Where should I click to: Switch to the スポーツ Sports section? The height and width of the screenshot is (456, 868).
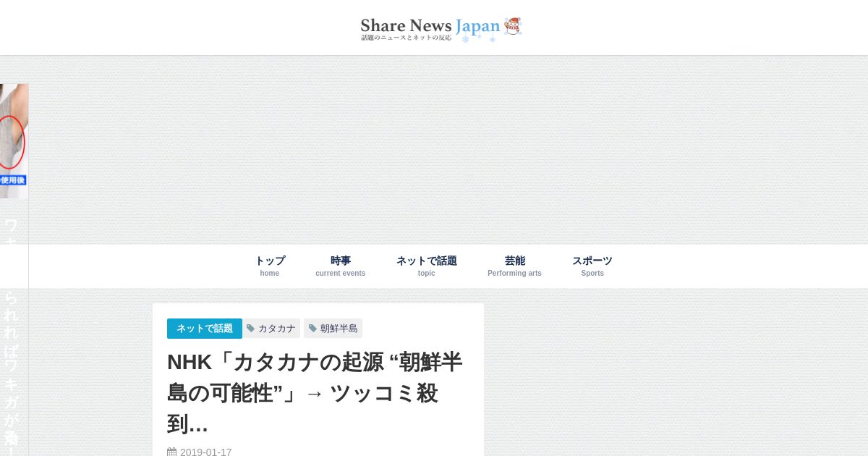tap(592, 266)
